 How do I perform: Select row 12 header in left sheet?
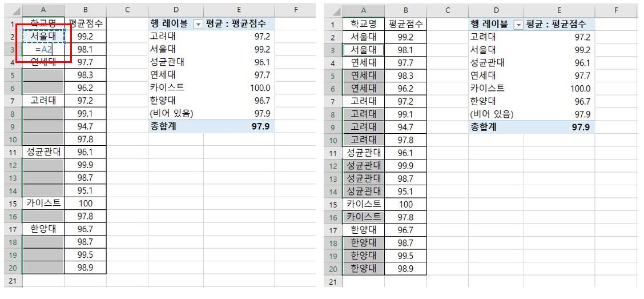pos(13,165)
